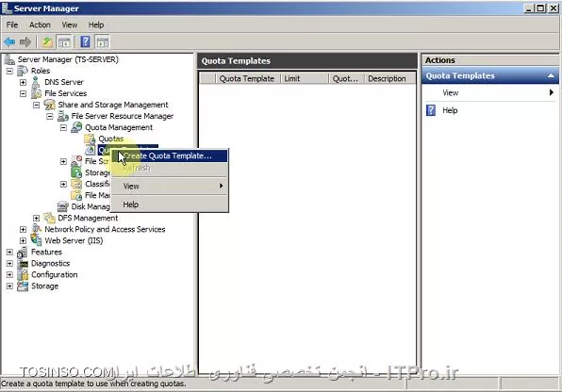Sort by the Quota Template column header
Viewport: 562px width, 392px height.
(247, 78)
